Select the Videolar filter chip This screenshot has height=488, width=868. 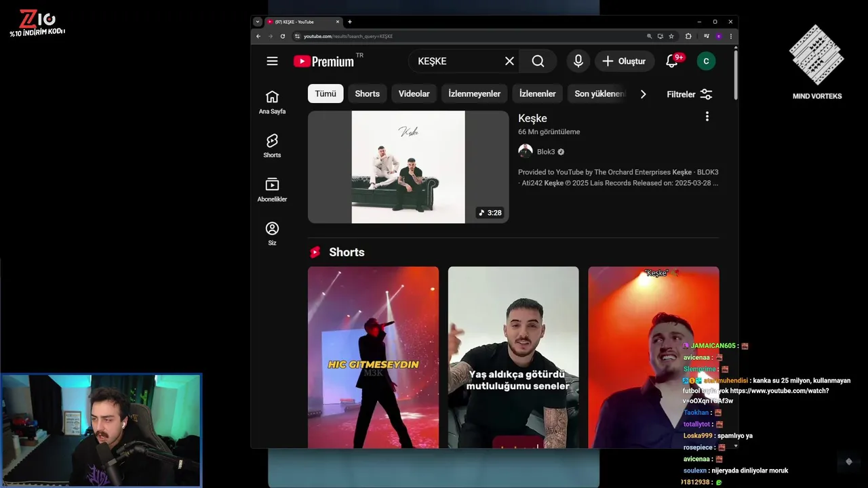[414, 94]
